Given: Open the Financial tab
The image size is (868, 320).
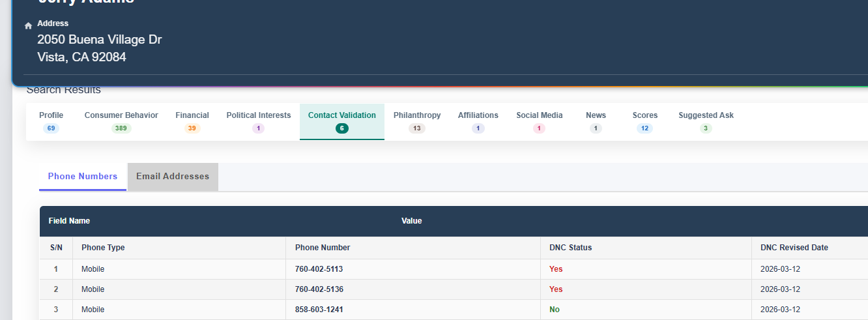Looking at the screenshot, I should (x=192, y=121).
